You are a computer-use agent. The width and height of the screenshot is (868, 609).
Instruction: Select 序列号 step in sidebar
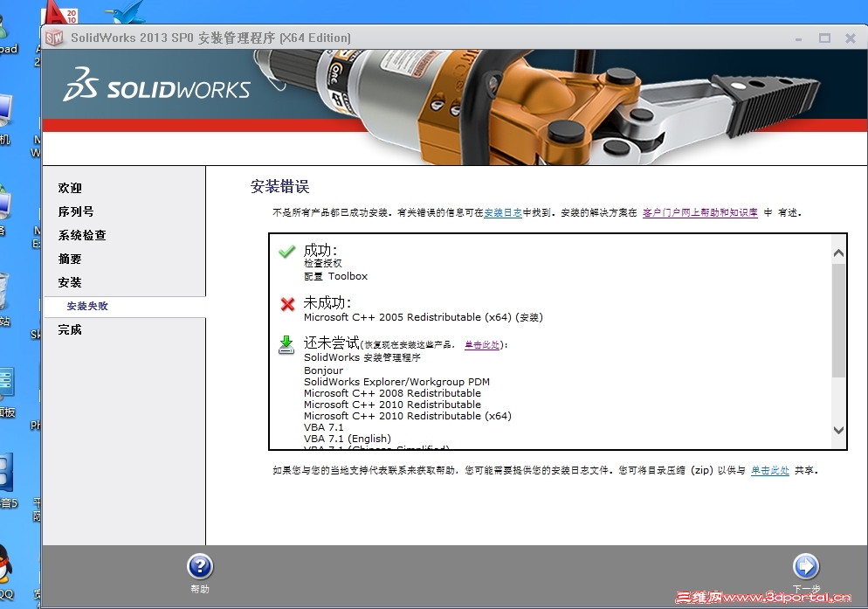pyautogui.click(x=76, y=211)
